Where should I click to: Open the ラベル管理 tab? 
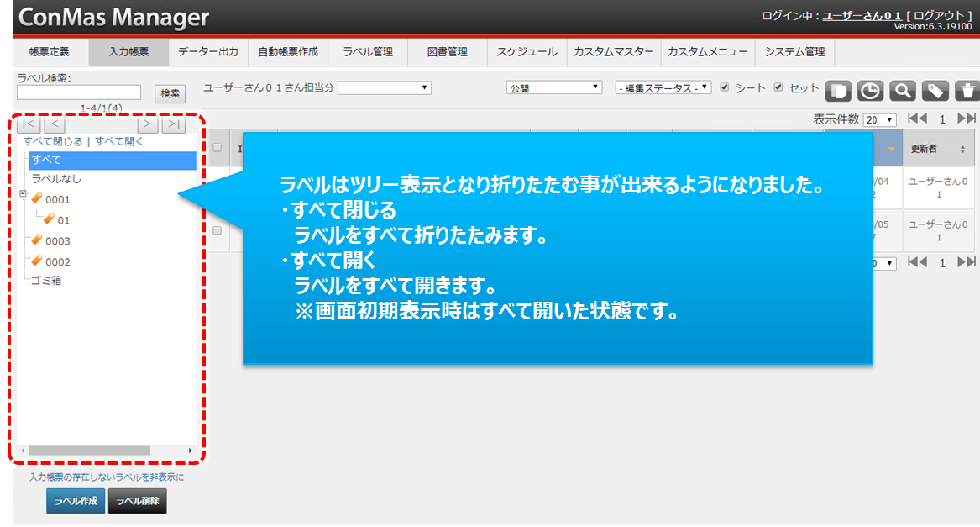coord(368,52)
